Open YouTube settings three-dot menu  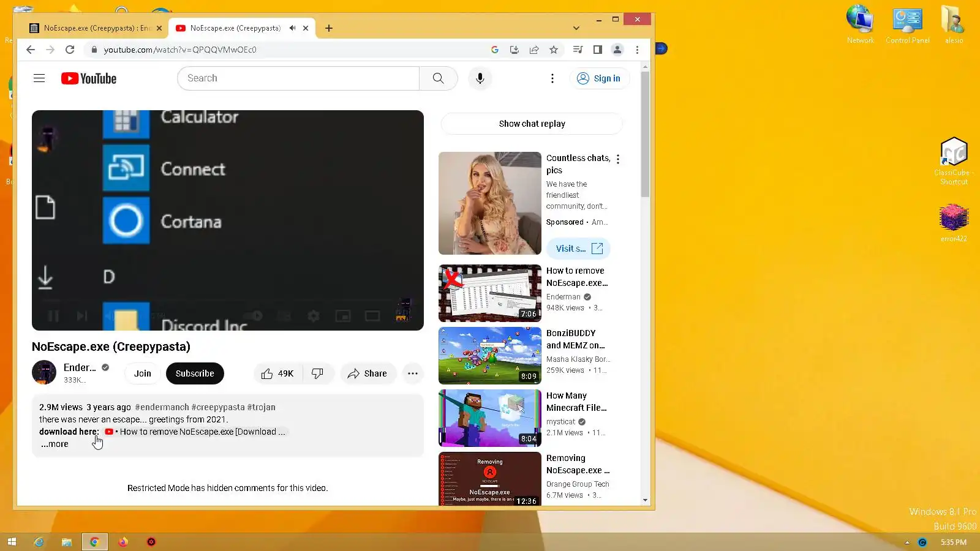coord(552,78)
